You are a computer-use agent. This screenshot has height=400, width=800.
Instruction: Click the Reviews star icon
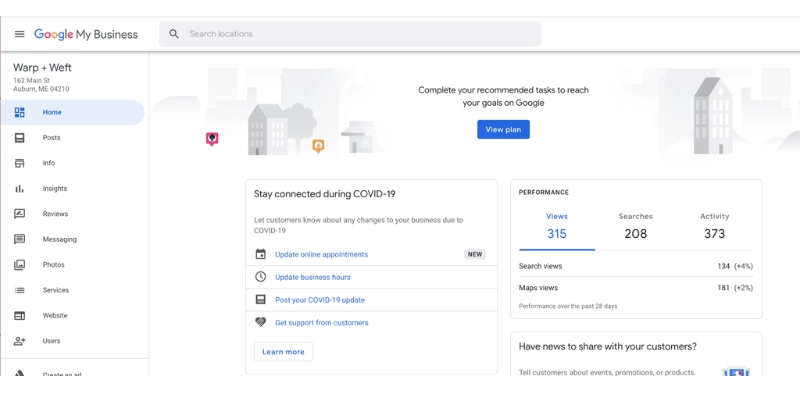click(19, 214)
